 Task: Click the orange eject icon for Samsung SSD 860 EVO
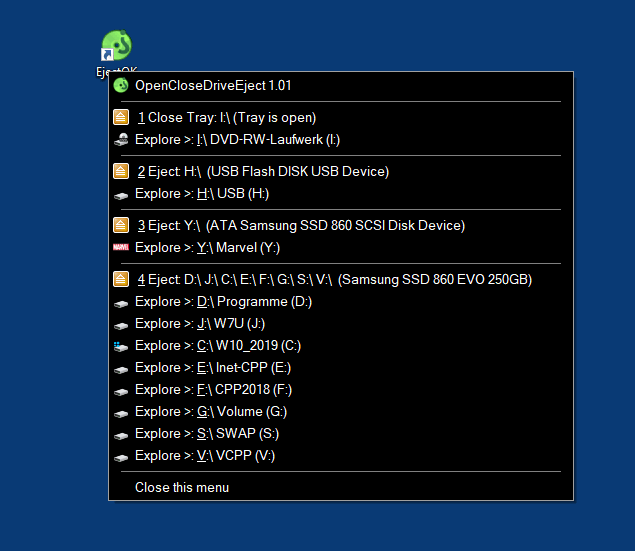121,279
